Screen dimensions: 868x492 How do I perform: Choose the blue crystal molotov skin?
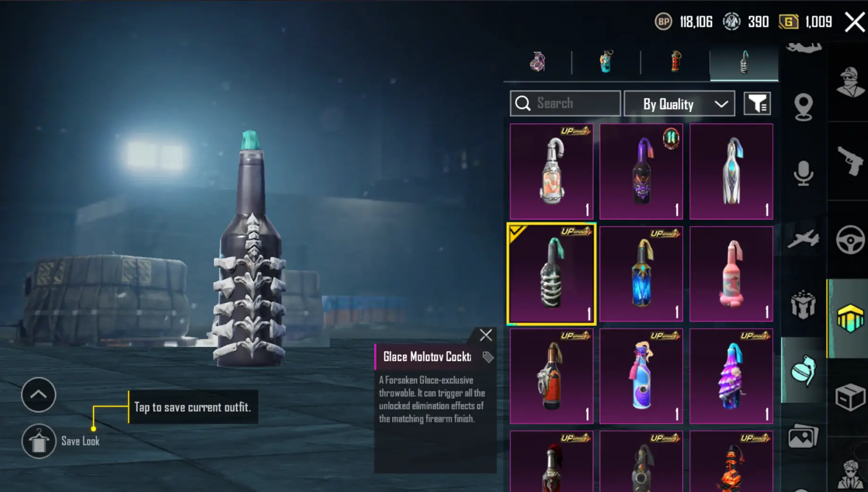[x=641, y=274]
